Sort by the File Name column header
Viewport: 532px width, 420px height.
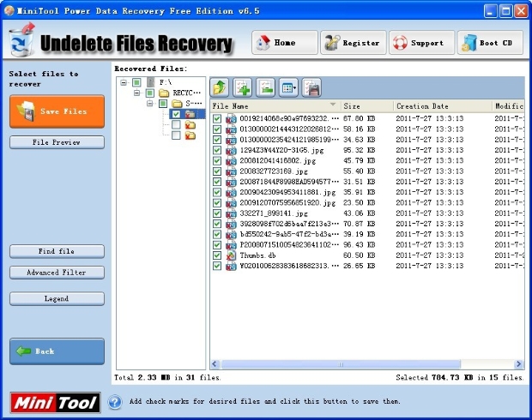(x=275, y=106)
